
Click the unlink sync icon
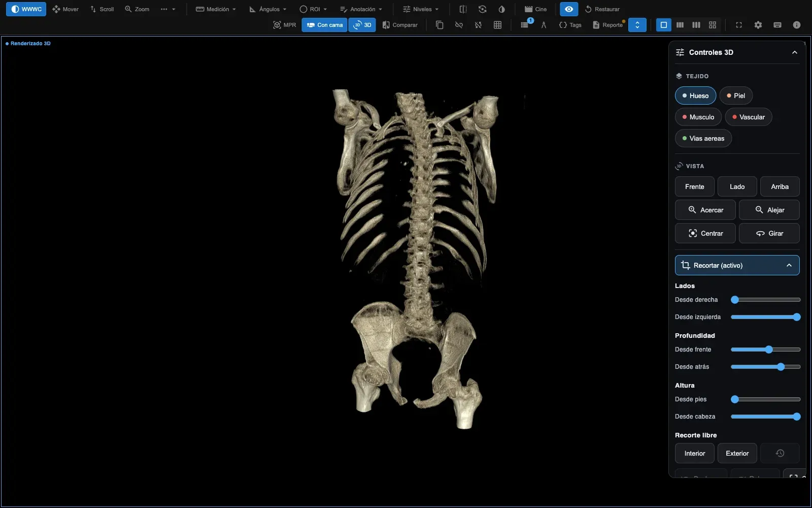(x=459, y=25)
